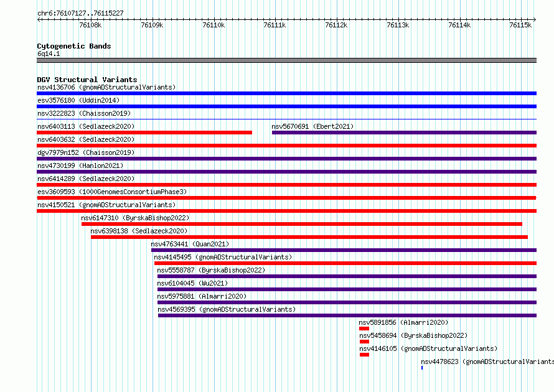The image size is (554, 392).
Task: Select the red bar under nsv6398138
Action: click(x=309, y=237)
